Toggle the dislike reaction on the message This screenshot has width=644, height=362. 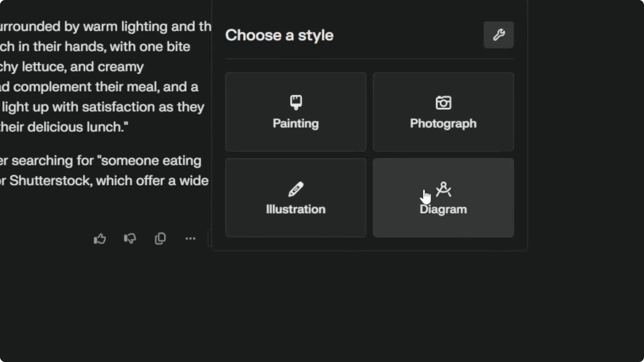(x=129, y=239)
